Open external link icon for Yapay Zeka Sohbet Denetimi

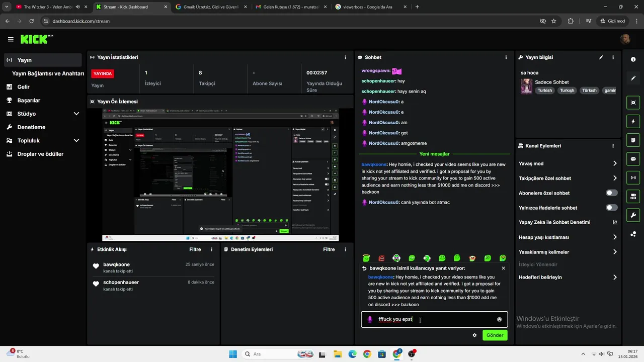615,222
